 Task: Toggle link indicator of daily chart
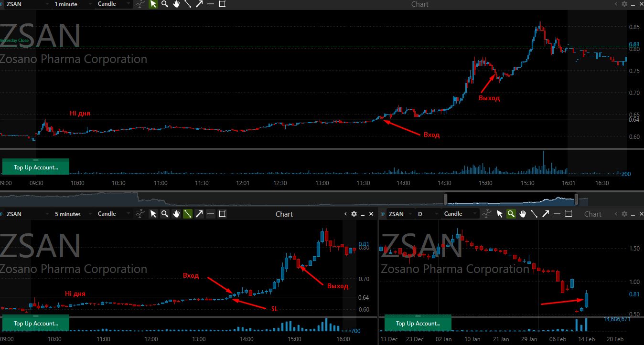pos(383,214)
